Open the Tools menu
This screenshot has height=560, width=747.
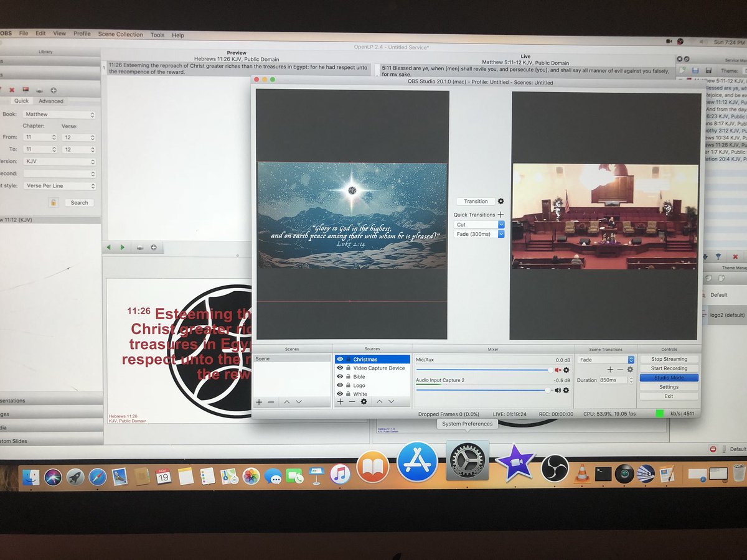click(157, 35)
